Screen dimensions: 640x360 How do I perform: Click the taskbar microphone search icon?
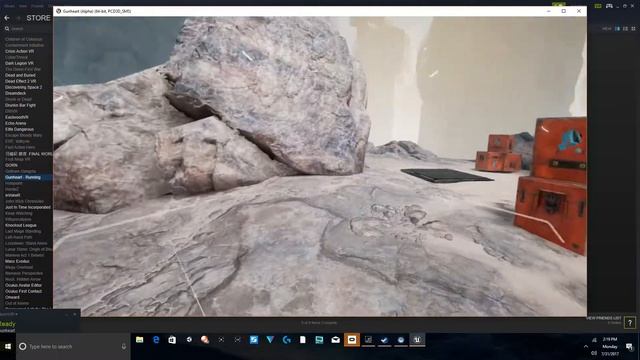point(124,347)
